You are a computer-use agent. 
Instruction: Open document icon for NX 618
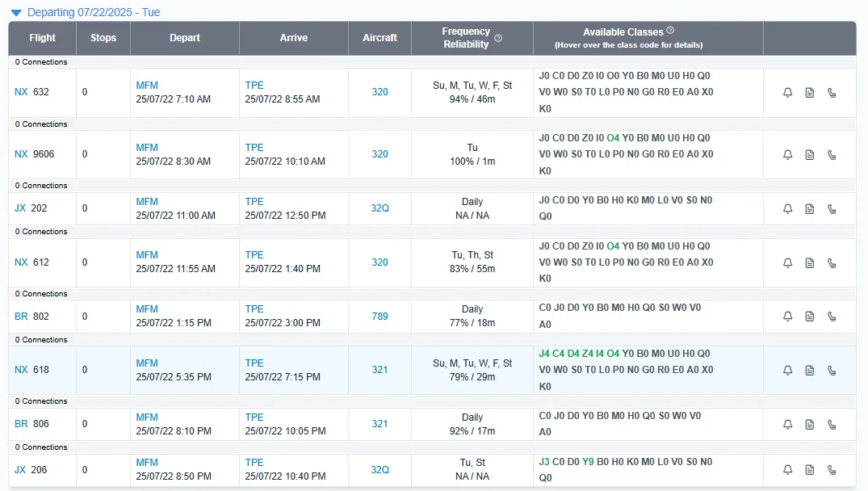click(809, 371)
